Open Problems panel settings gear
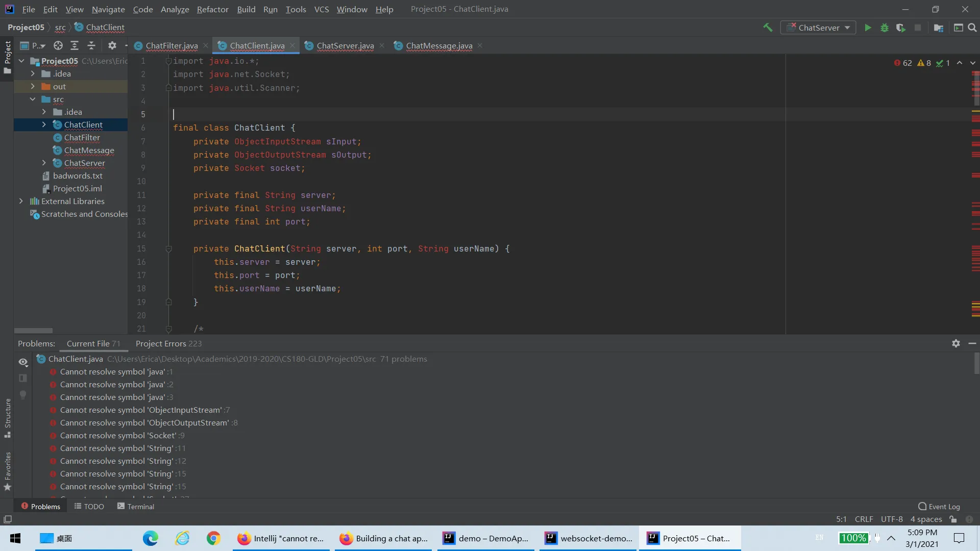 click(x=955, y=343)
